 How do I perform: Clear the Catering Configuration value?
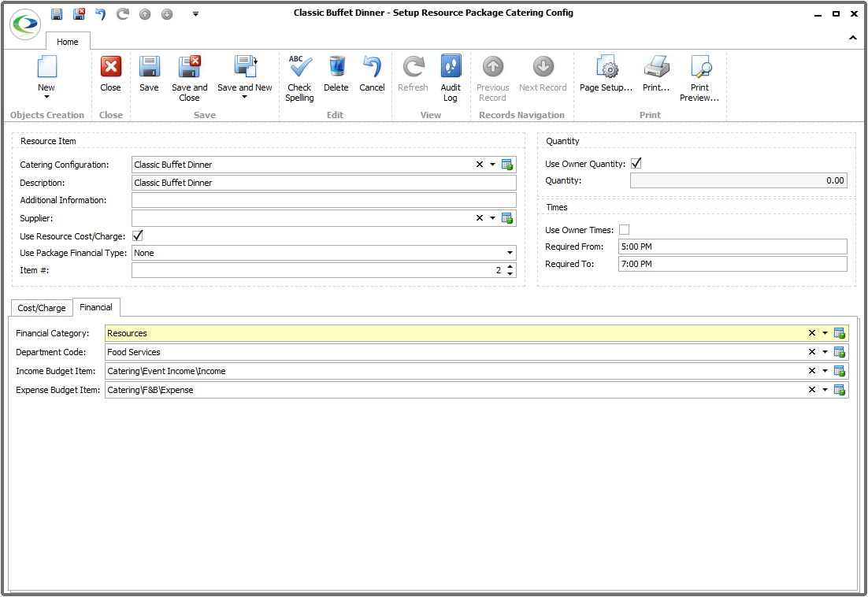(480, 165)
